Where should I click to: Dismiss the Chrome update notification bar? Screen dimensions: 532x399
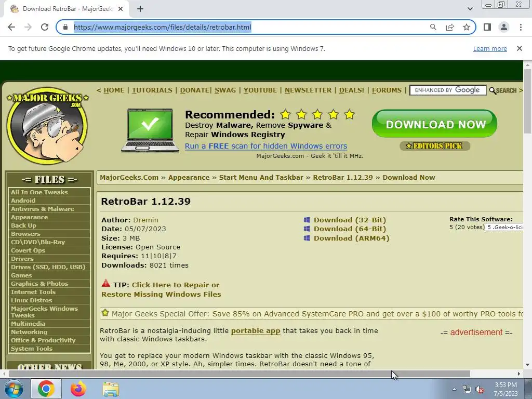click(x=519, y=48)
